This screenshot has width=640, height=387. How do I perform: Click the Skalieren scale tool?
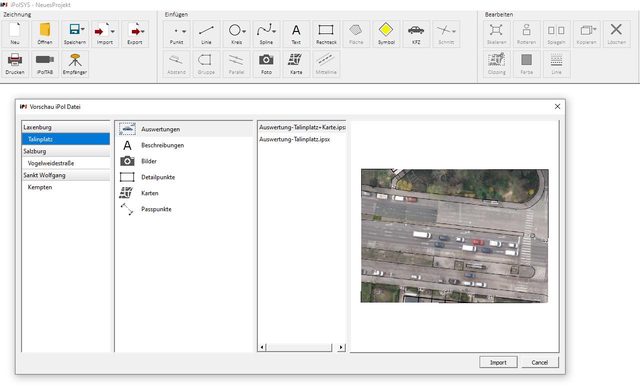(x=496, y=33)
